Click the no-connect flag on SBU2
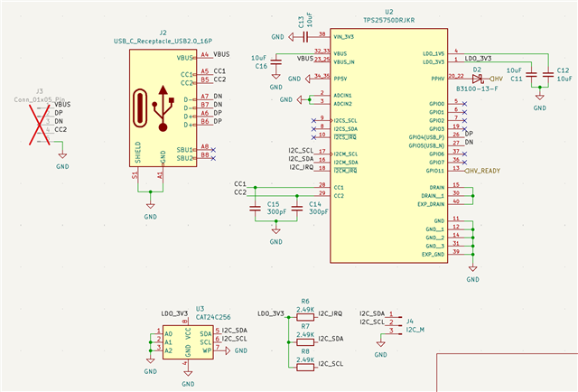 tap(213, 158)
